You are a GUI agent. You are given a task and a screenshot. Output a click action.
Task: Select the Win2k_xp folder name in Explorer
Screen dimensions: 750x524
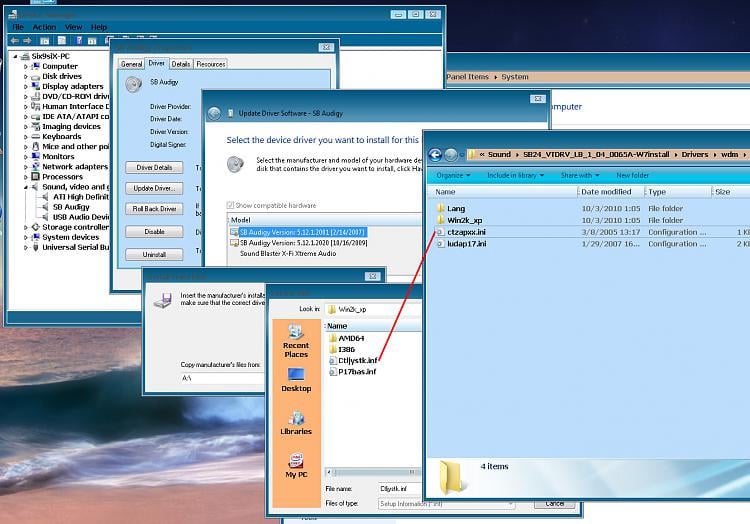click(x=464, y=220)
